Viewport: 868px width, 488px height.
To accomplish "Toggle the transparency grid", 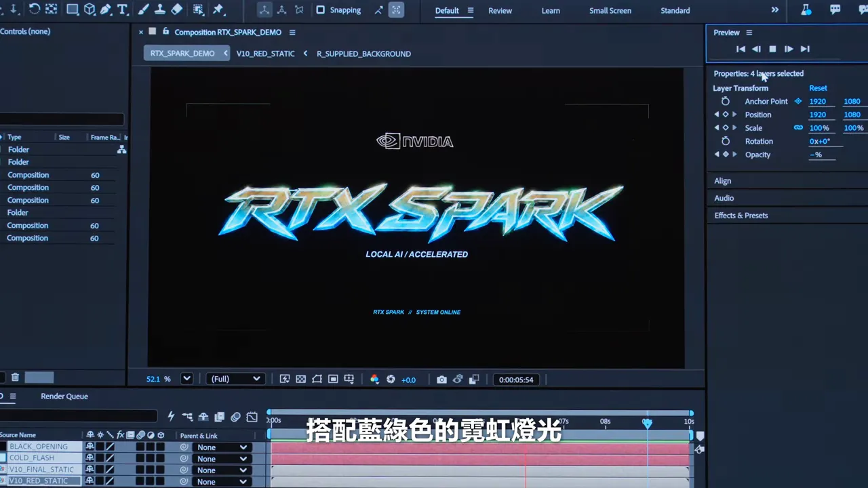I will click(x=300, y=380).
